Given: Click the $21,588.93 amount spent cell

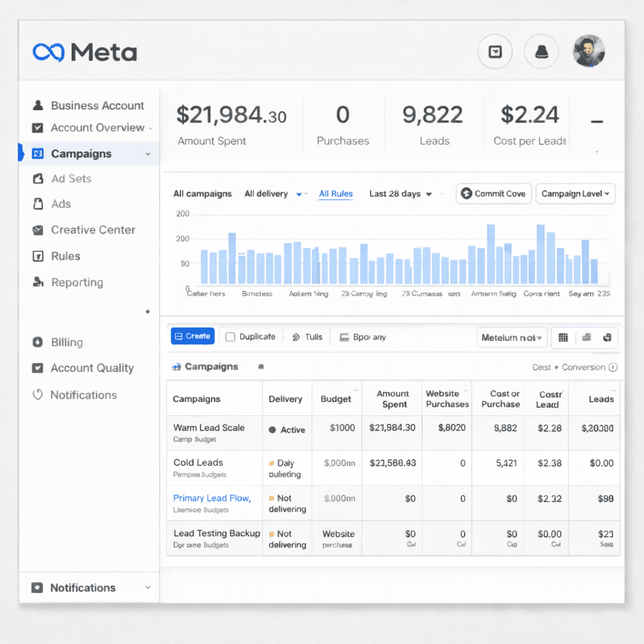Looking at the screenshot, I should [392, 463].
